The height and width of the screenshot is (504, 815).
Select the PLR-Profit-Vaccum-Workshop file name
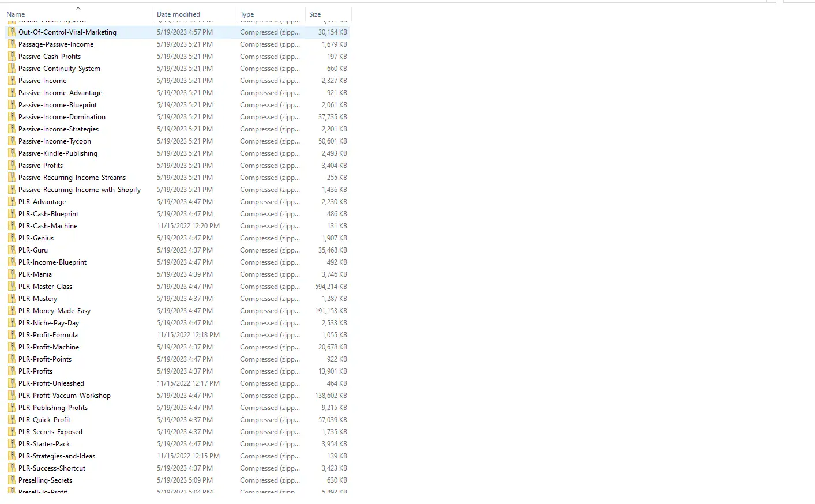[65, 396]
